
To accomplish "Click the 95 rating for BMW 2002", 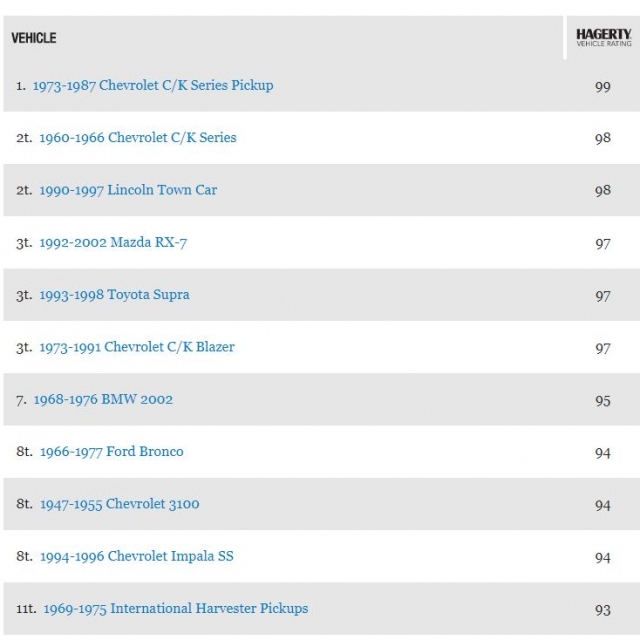I will pos(602,400).
